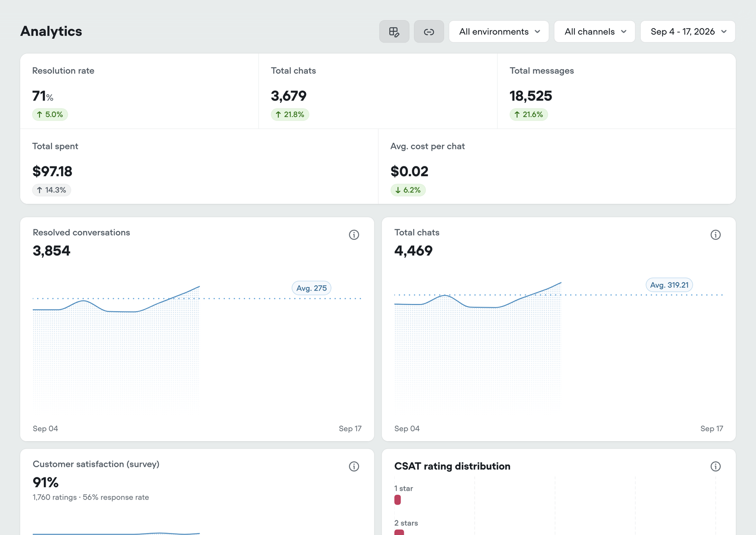Open the Sep 4 - 17, 2026 date picker
Image resolution: width=756 pixels, height=535 pixels.
[688, 32]
